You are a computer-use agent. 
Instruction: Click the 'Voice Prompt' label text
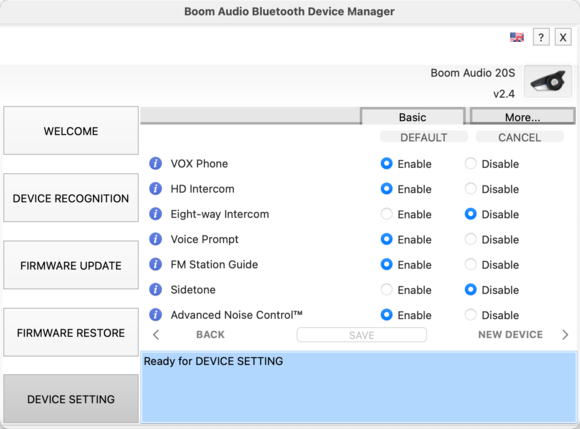[x=205, y=239]
